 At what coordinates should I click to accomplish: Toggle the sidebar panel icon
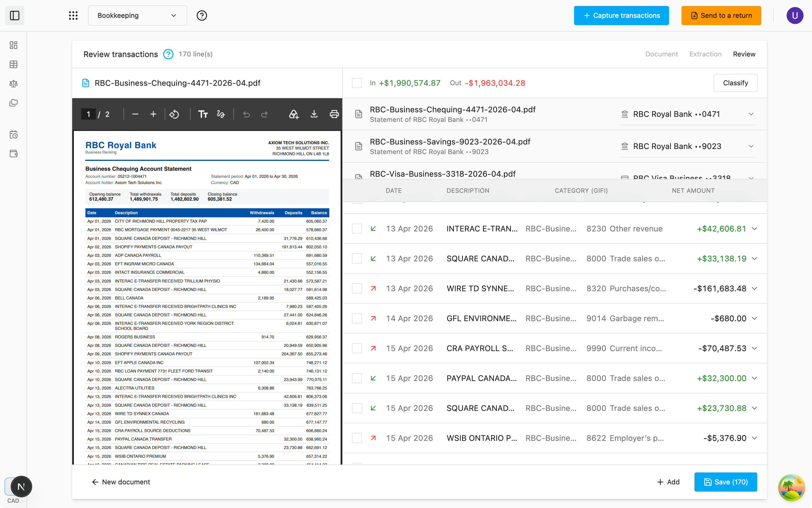(x=14, y=16)
